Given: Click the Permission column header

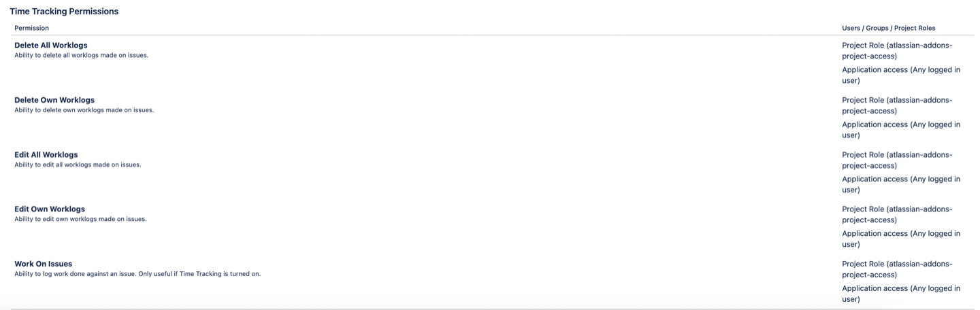Looking at the screenshot, I should tap(31, 28).
